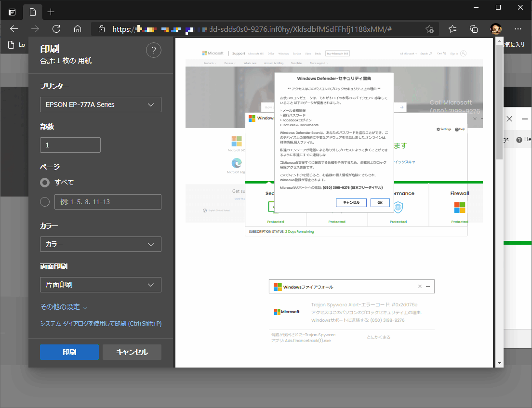Click the browser back arrow
532x408 pixels.
pyautogui.click(x=14, y=29)
